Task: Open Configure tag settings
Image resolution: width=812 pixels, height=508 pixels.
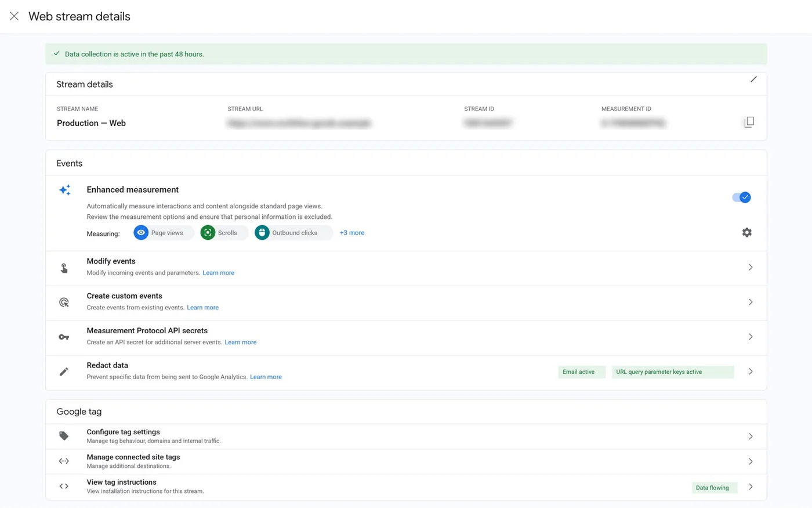Action: coord(406,437)
